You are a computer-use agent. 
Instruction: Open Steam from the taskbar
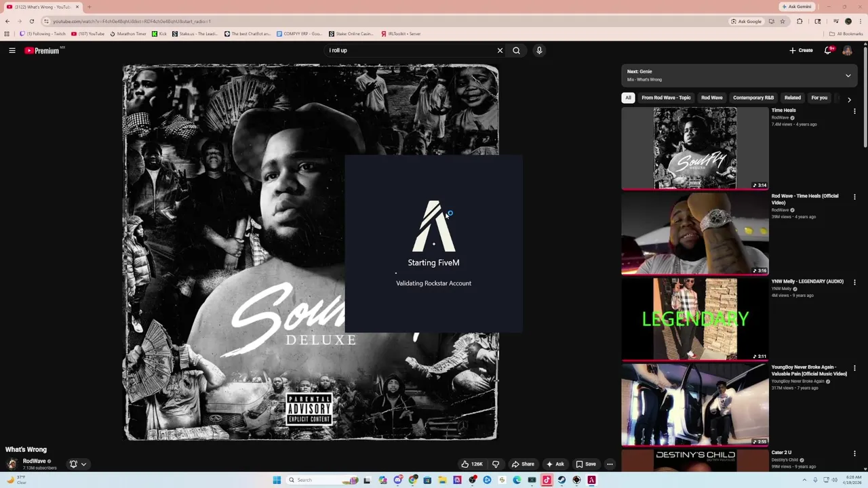click(561, 480)
